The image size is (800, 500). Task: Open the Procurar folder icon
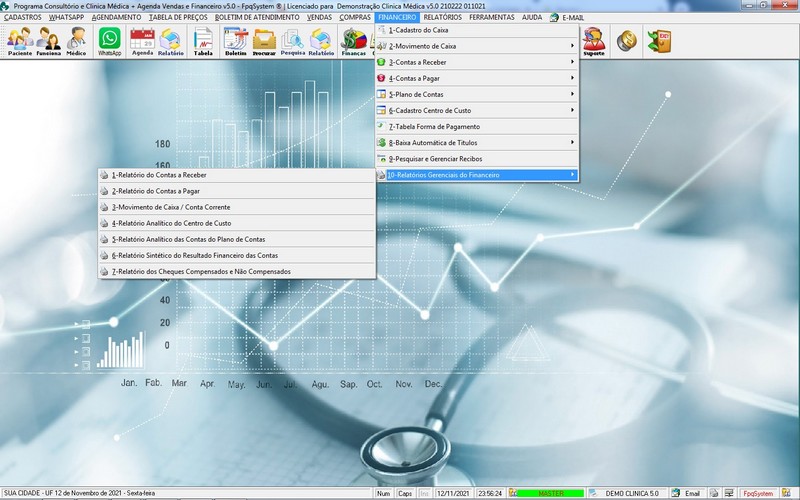(x=264, y=41)
